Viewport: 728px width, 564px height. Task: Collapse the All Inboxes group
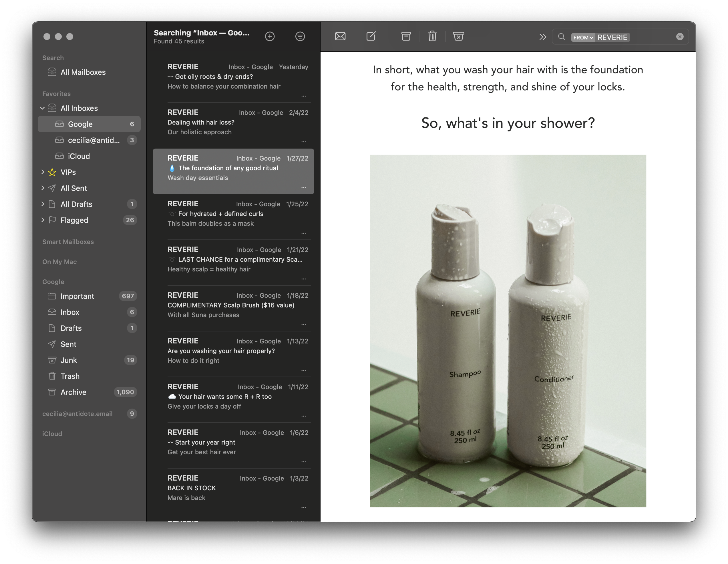tap(42, 108)
